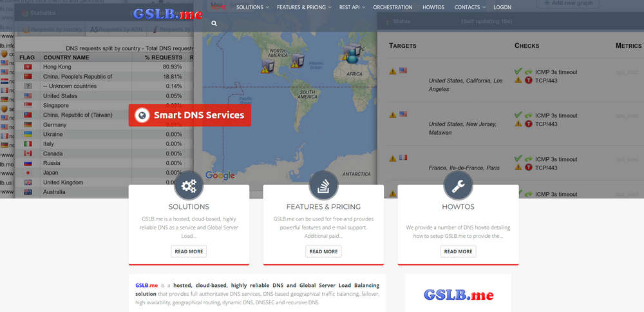Click the Google logo on the map

click(x=220, y=175)
